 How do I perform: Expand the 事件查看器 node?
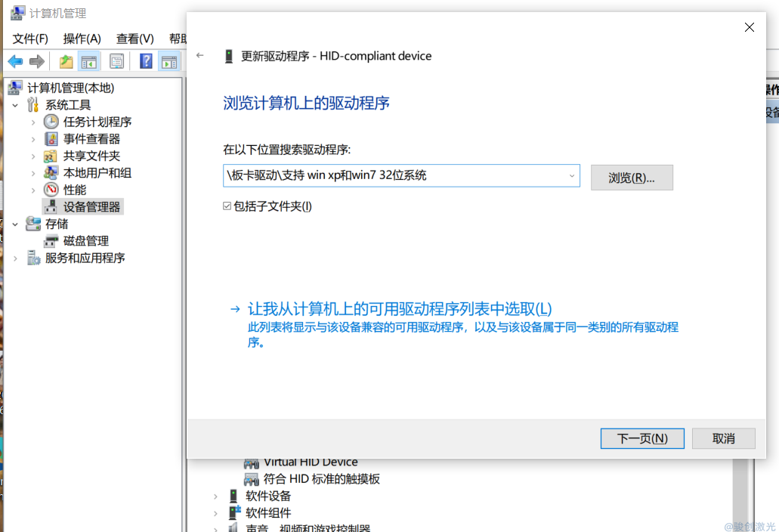33,139
